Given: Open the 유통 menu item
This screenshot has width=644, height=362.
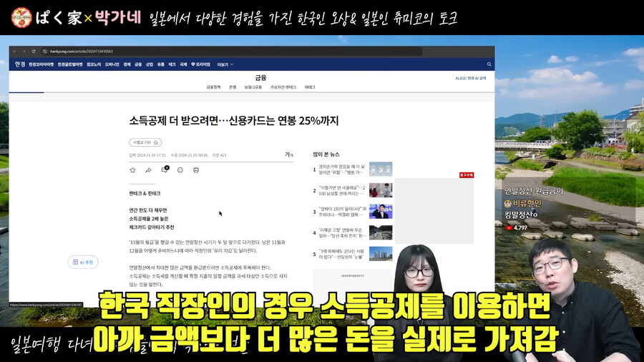Looking at the screenshot, I should pyautogui.click(x=160, y=64).
